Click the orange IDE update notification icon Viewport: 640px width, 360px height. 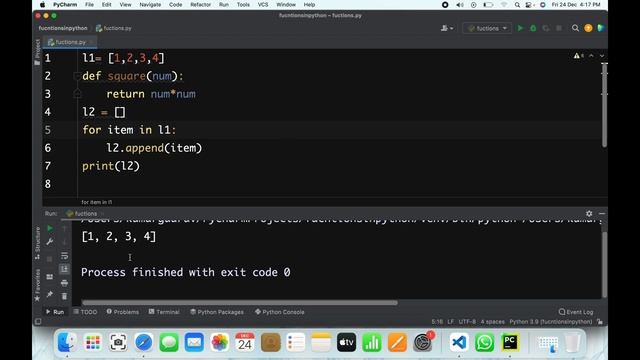[x=588, y=28]
